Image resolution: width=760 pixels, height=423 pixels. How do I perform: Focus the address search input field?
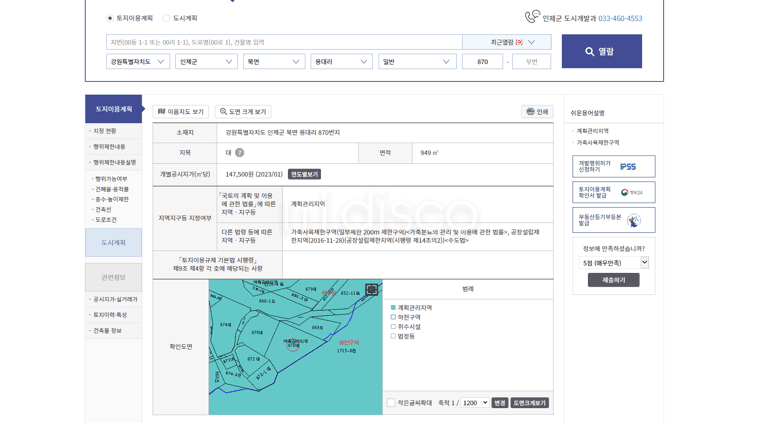pos(284,42)
